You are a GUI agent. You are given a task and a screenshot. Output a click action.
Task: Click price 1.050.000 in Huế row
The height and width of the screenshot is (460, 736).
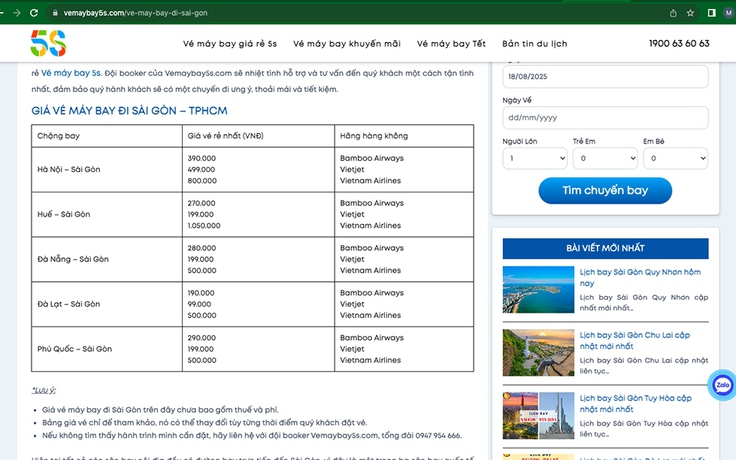pos(204,225)
